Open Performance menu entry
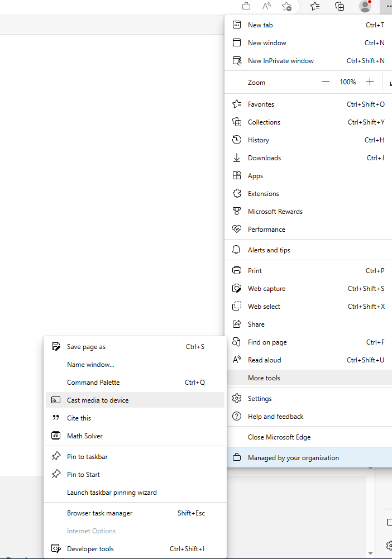 pyautogui.click(x=308, y=229)
